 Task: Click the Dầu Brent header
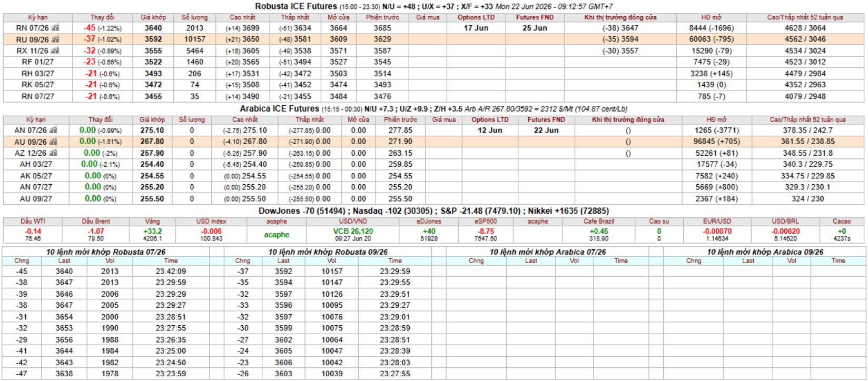(x=96, y=222)
